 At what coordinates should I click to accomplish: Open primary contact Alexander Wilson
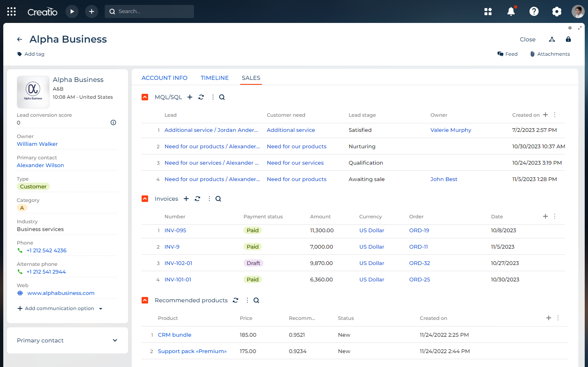click(41, 165)
